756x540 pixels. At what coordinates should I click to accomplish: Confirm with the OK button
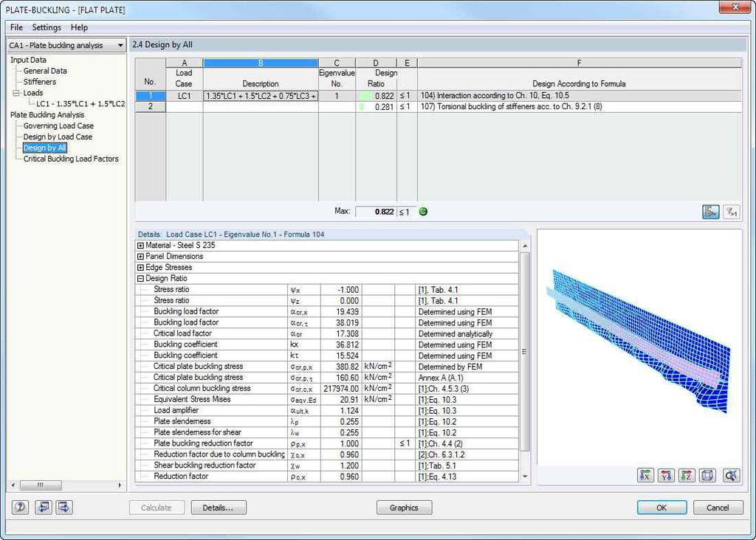(661, 508)
